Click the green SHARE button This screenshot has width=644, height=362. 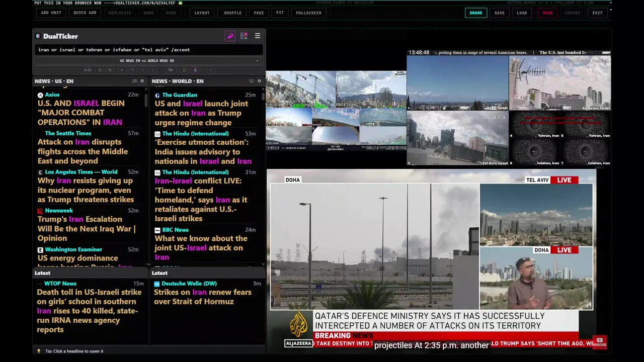[x=475, y=13]
